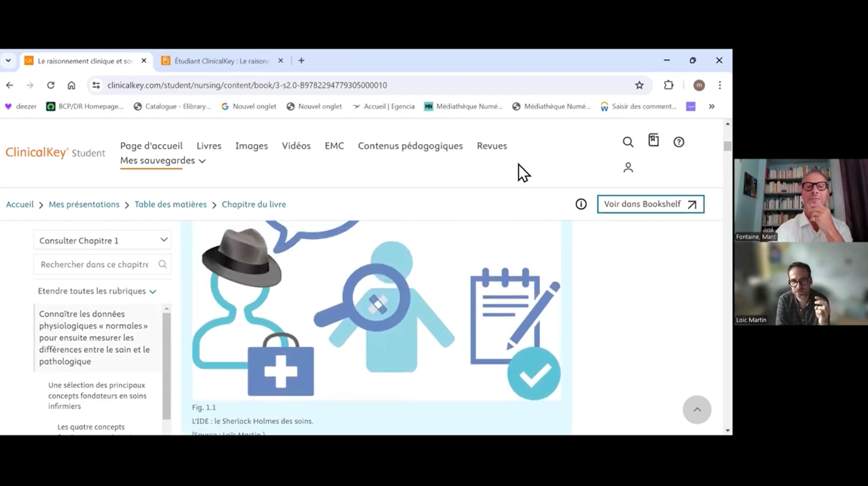Screen dimensions: 868x486
Task: Expand Etendre toutes les rubriques
Action: (97, 291)
